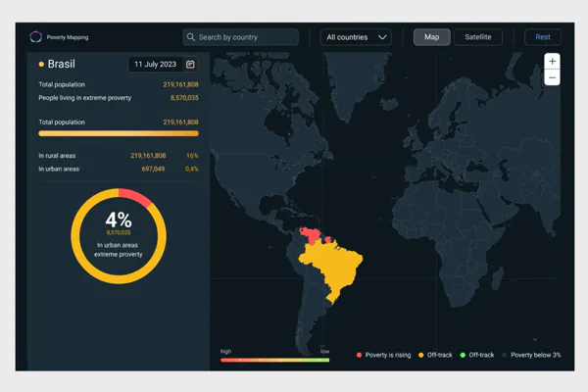Click the high-low poverty gradient scale
Viewport: 588px width, 392px height.
pos(274,360)
